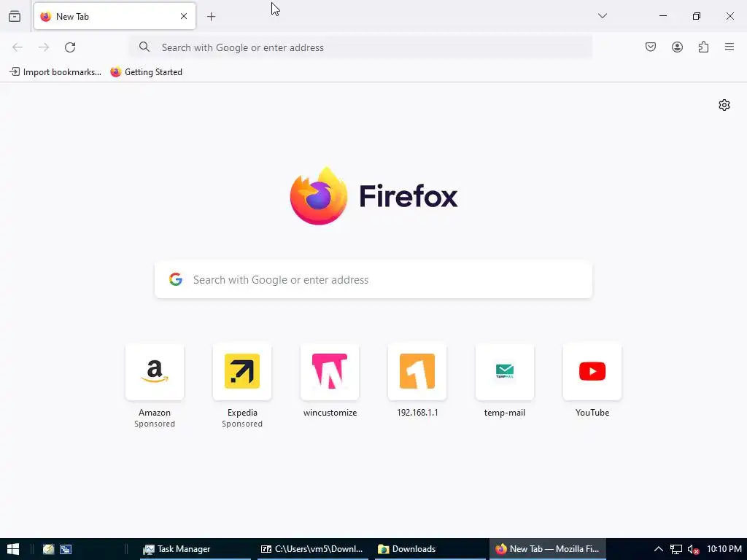Open the temp-mail shortcut tile
The height and width of the screenshot is (560, 747).
pos(505,371)
